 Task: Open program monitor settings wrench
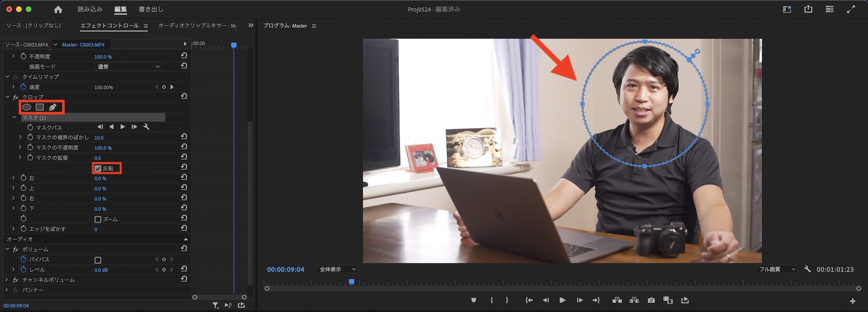click(x=807, y=269)
